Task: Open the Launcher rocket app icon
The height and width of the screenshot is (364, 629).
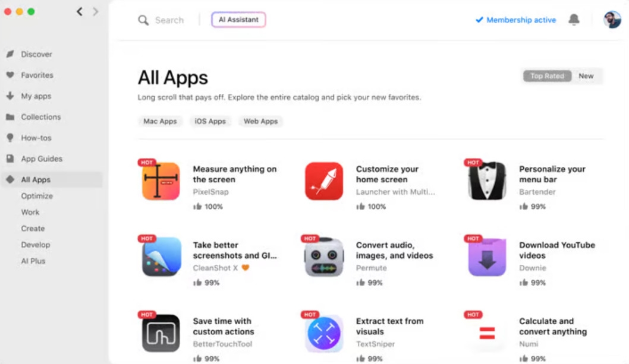Action: 324,181
